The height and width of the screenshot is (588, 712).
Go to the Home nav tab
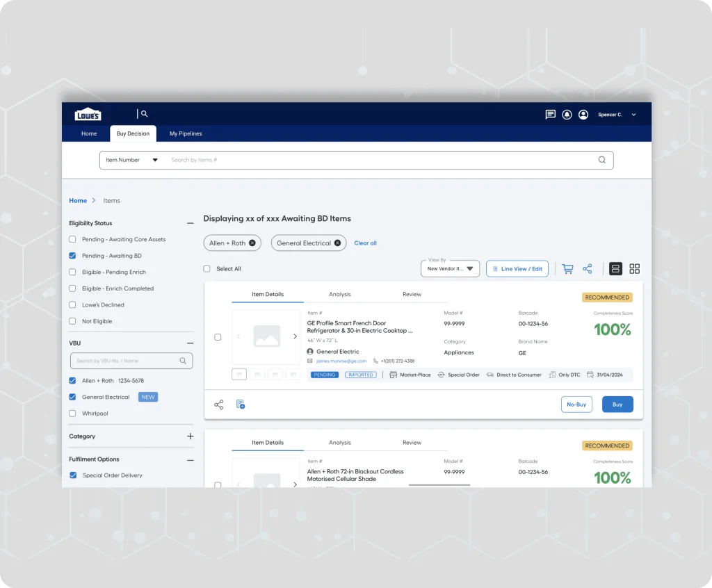tap(89, 133)
